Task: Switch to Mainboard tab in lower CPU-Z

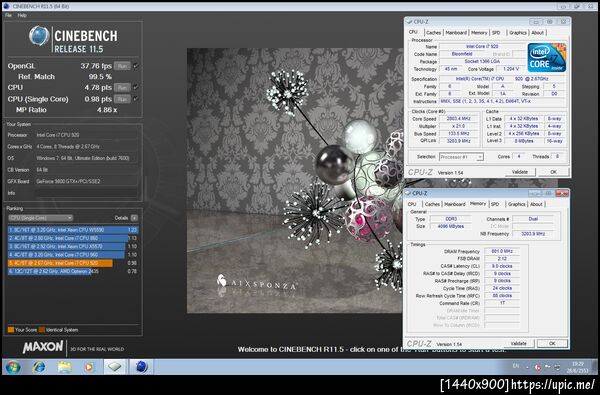Action: 455,204
